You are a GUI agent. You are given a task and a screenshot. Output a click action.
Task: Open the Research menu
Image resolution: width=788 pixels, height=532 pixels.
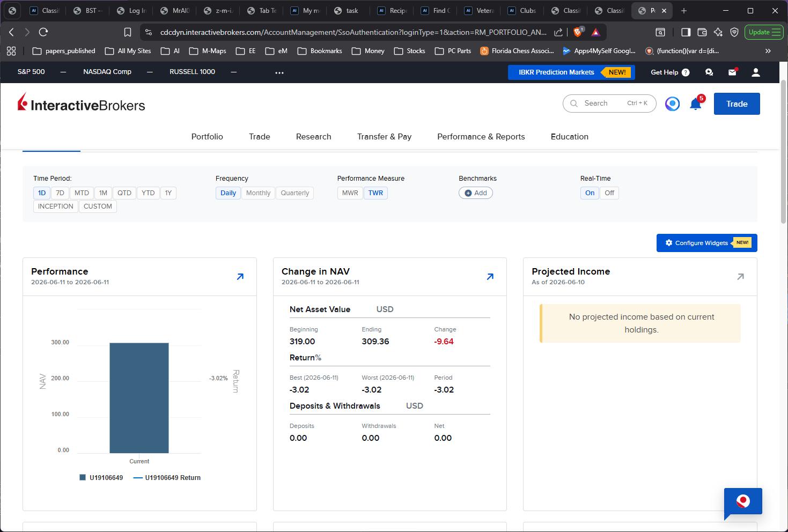tap(314, 137)
